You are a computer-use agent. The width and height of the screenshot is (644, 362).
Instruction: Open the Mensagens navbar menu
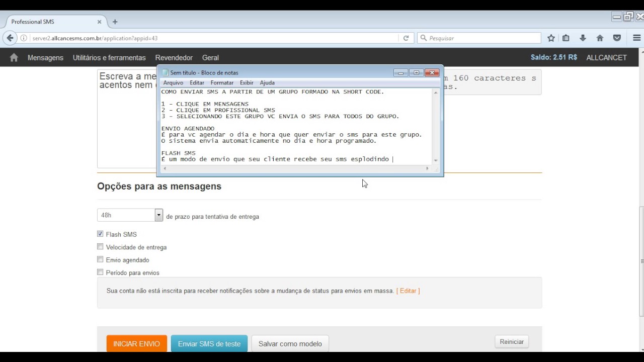(45, 58)
